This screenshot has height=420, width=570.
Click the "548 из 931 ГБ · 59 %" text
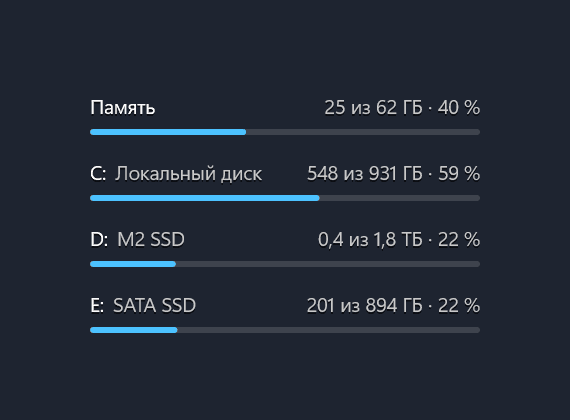pyautogui.click(x=393, y=173)
